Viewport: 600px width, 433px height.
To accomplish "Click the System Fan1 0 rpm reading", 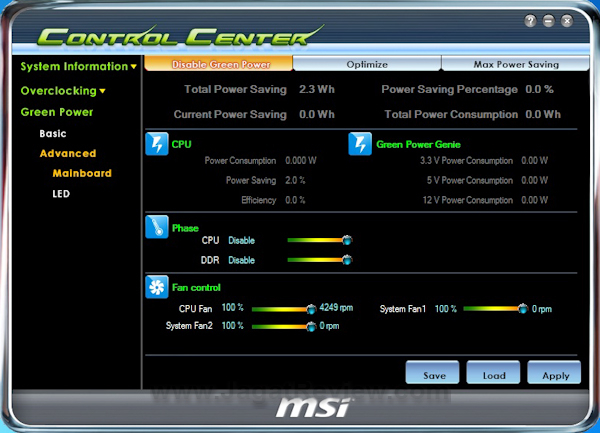I will [x=542, y=309].
